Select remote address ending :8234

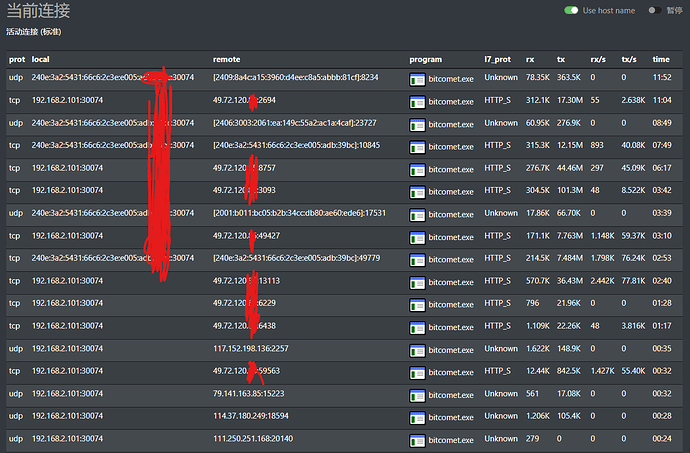pyautogui.click(x=296, y=77)
